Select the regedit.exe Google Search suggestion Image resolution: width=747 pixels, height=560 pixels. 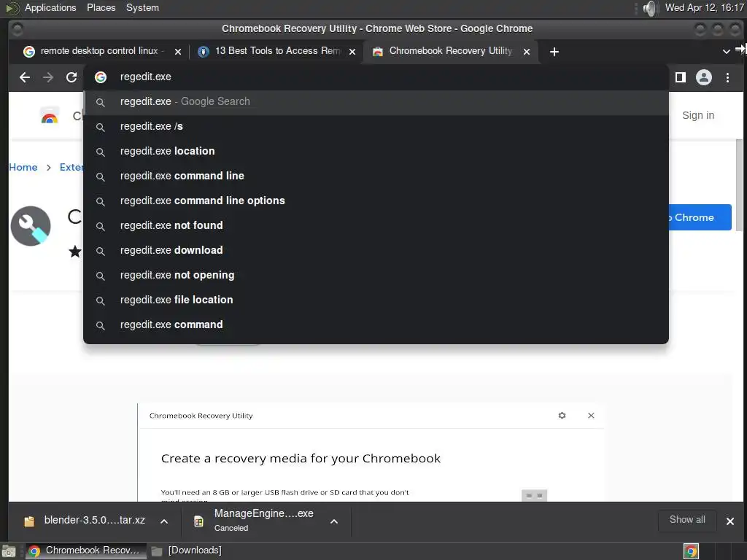tap(376, 101)
